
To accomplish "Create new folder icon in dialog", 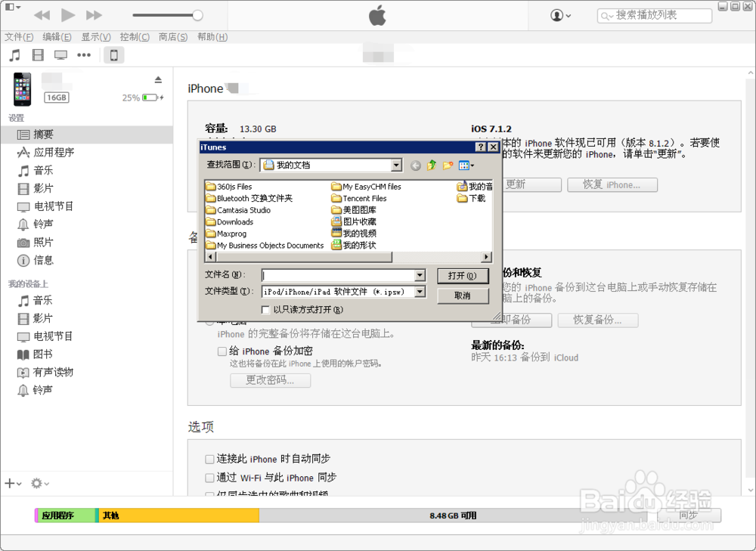I will point(448,166).
